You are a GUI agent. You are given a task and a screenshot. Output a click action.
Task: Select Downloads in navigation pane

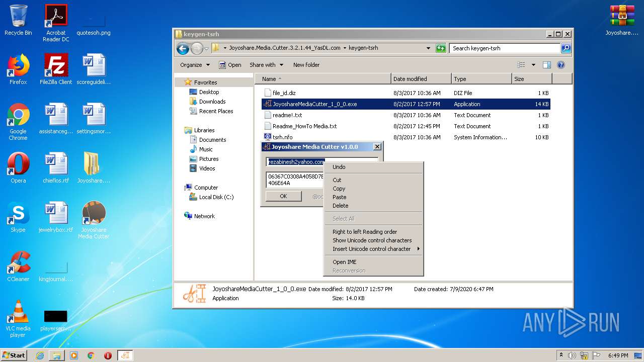pyautogui.click(x=212, y=102)
